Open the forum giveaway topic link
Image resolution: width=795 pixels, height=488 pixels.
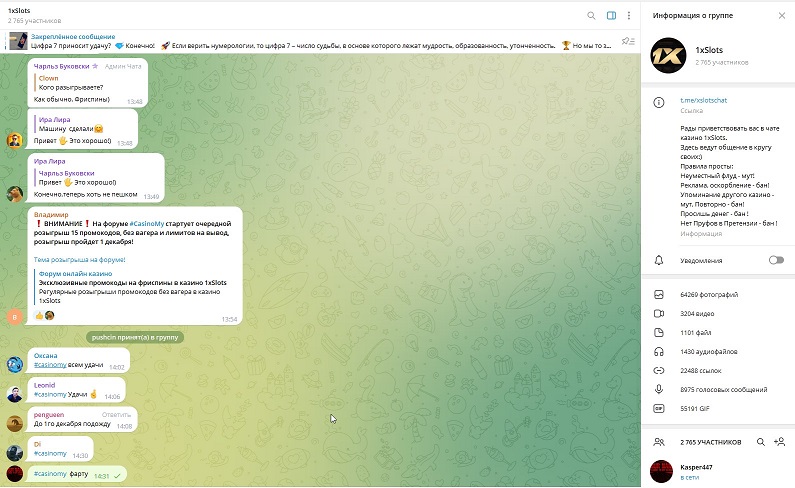(x=80, y=260)
